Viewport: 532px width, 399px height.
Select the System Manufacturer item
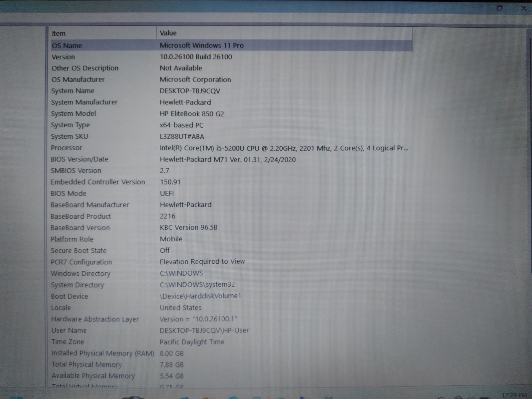(x=84, y=102)
